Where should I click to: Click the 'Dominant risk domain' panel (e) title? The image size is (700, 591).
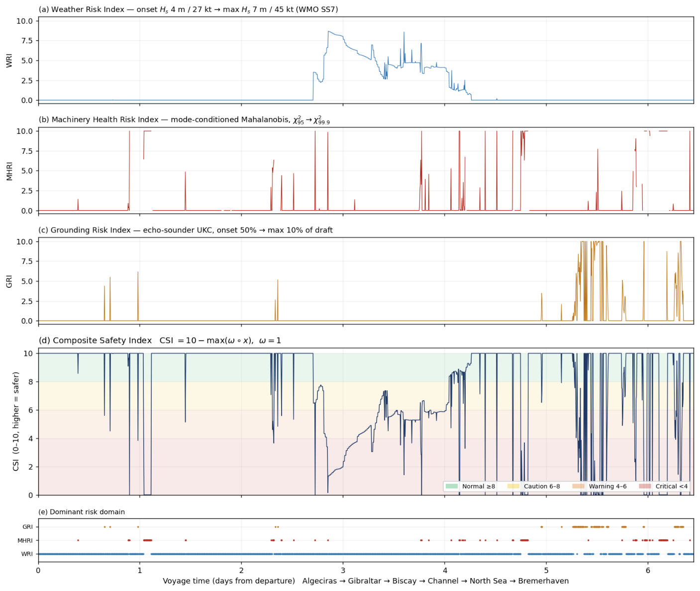click(82, 512)
